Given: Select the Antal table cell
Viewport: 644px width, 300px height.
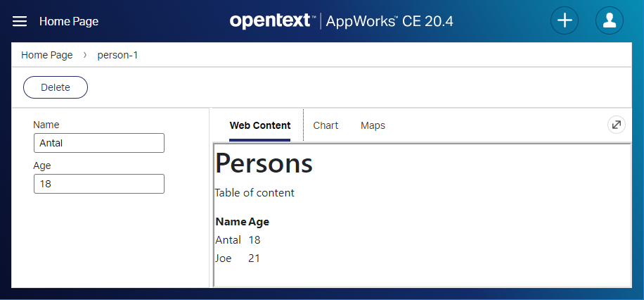Looking at the screenshot, I should [228, 240].
